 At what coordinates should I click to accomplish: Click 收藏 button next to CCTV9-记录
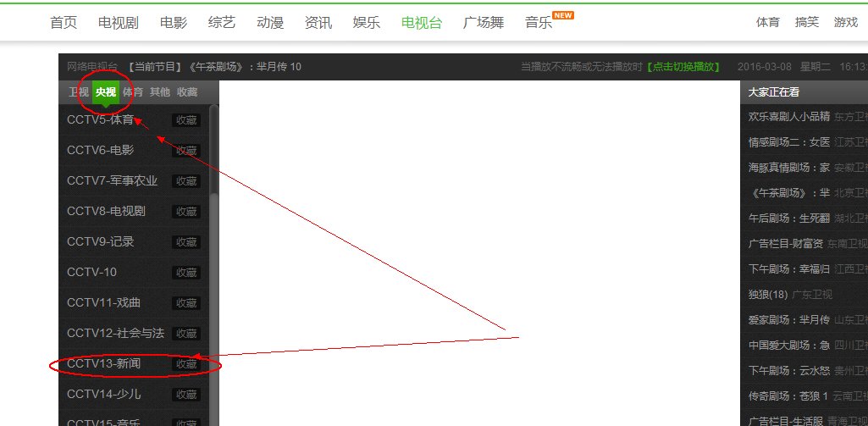pyautogui.click(x=186, y=242)
